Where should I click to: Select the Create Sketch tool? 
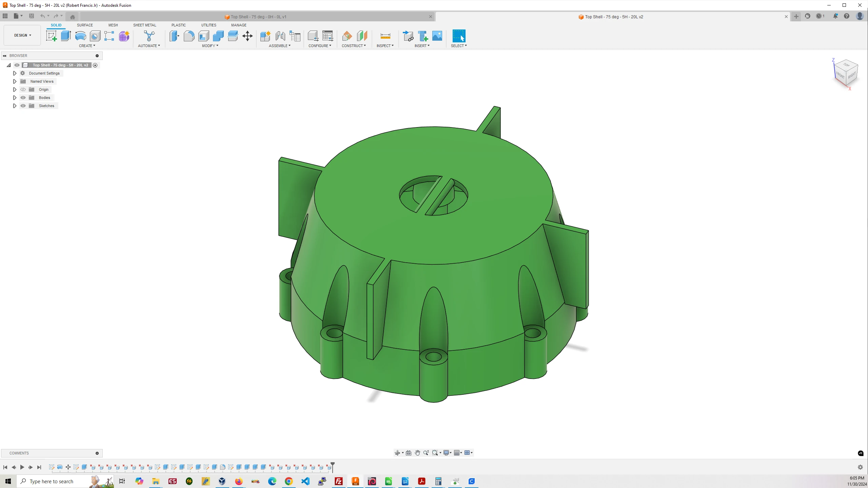52,36
